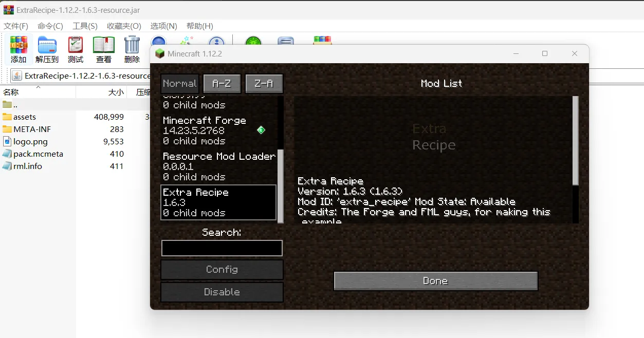
Task: Sort files by the 名称 column header
Action: coord(38,92)
